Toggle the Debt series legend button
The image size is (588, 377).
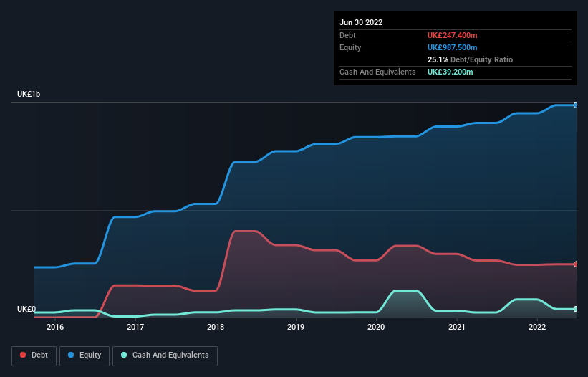point(34,355)
